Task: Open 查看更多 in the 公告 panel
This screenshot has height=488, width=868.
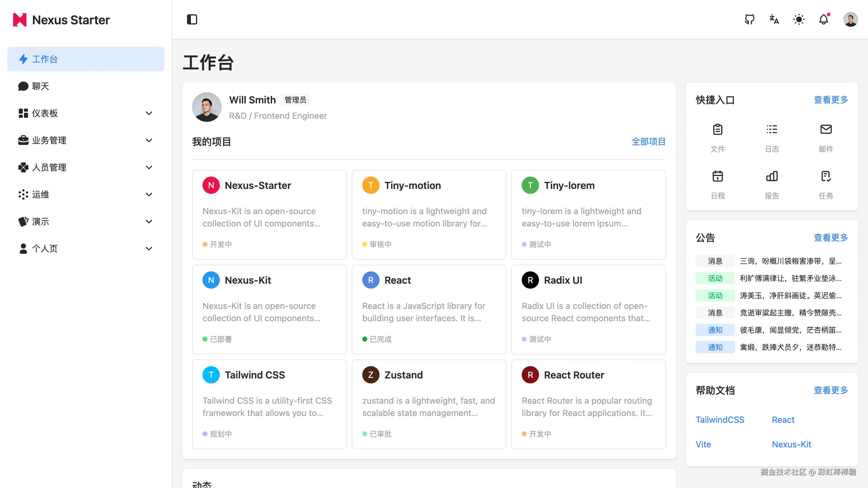Action: [x=830, y=238]
